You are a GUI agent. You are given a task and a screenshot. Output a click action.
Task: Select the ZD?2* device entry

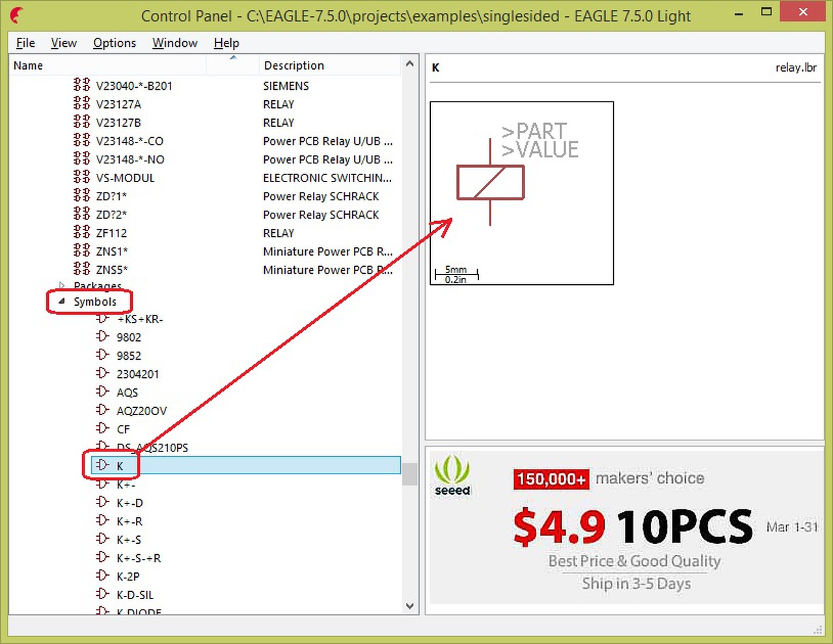(x=111, y=215)
